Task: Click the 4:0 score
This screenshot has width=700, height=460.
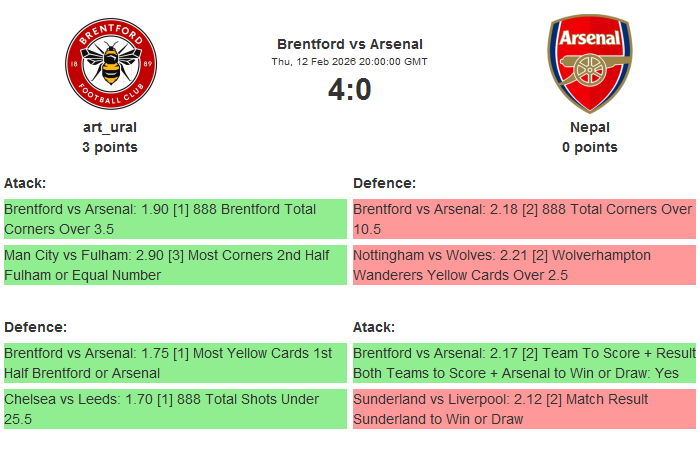Action: point(349,90)
